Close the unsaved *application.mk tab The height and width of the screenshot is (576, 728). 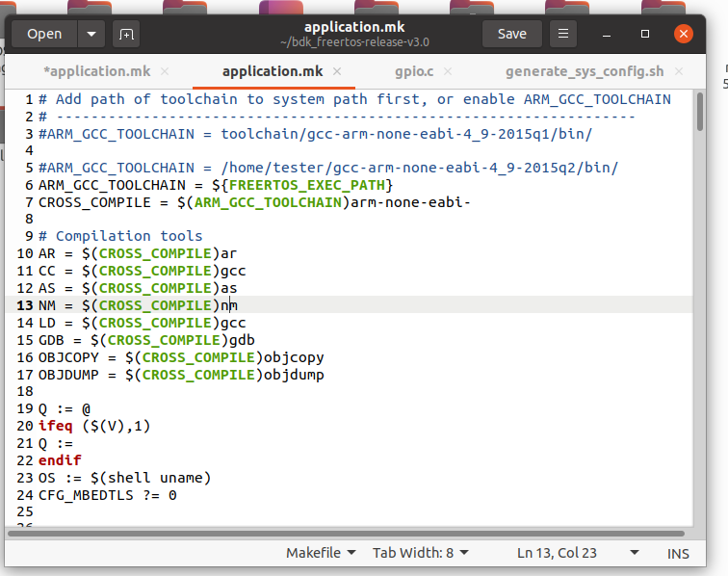coord(164,71)
